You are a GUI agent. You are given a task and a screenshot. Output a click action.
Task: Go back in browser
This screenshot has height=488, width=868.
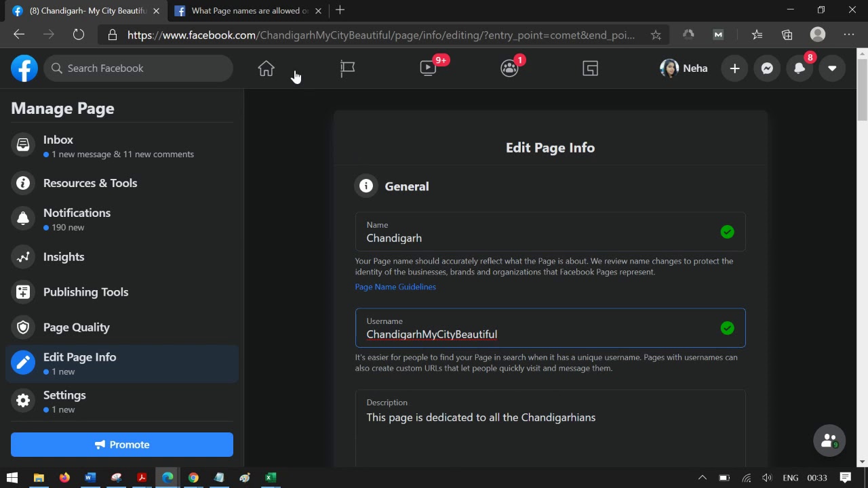(19, 35)
